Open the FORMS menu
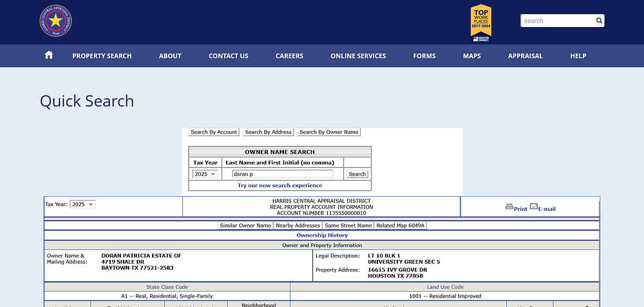The width and height of the screenshot is (644, 307). pos(424,56)
